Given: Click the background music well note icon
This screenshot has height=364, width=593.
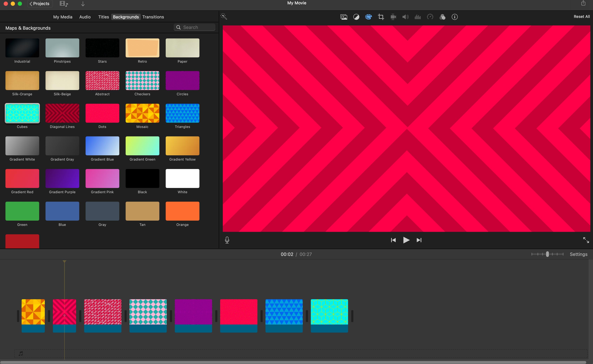Looking at the screenshot, I should (x=21, y=353).
